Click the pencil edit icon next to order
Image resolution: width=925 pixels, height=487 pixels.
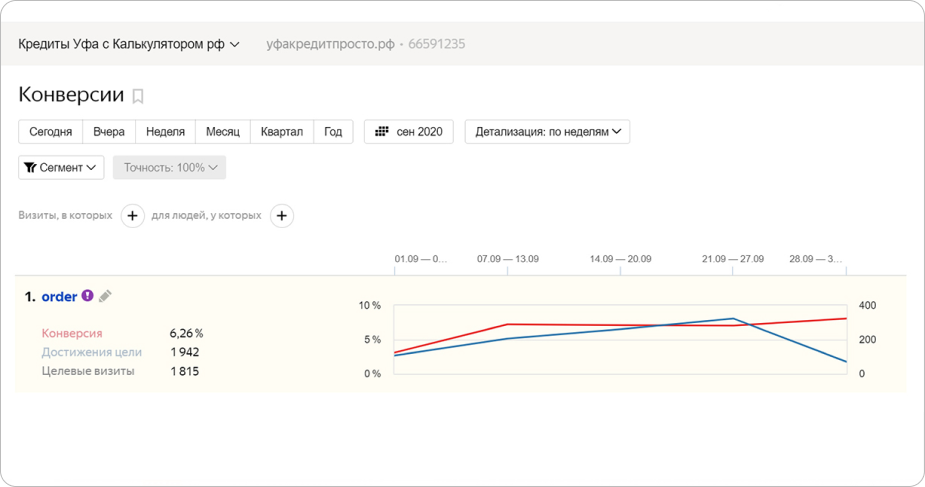[105, 296]
